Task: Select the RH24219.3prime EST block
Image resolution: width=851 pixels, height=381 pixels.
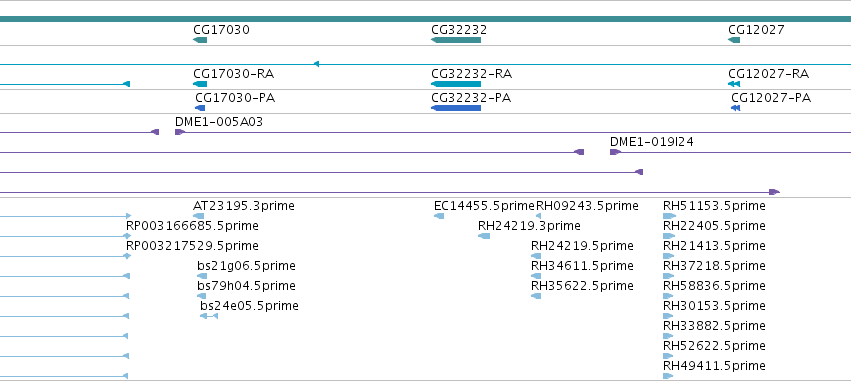Action: [484, 236]
